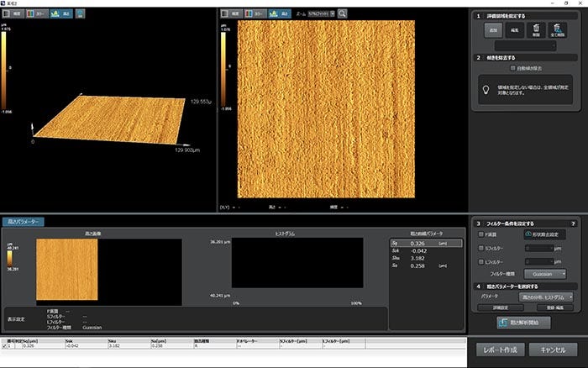Screen dimensions: 588x368
Task: Select the 高さパラメーター tab
Action: 22,222
